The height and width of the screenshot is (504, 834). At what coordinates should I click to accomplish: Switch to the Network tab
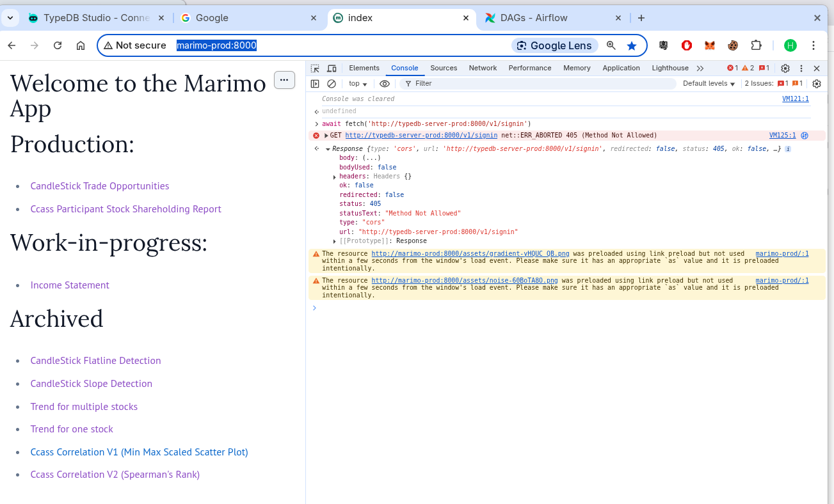click(x=483, y=68)
